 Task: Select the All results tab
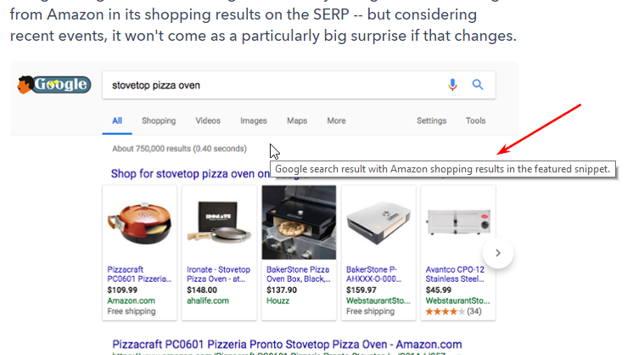(117, 121)
